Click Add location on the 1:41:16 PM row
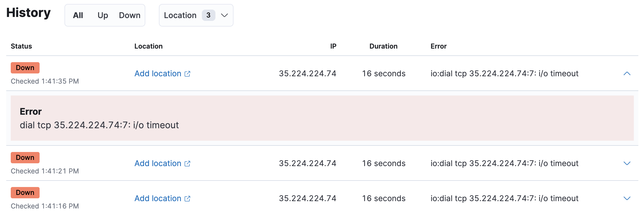This screenshot has width=644, height=213. 158,198
